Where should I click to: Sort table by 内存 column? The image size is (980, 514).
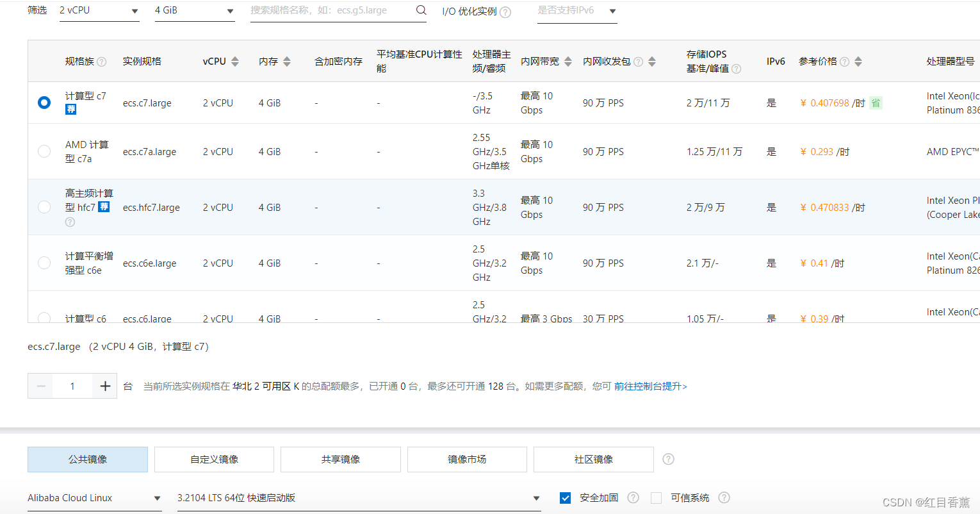point(287,62)
